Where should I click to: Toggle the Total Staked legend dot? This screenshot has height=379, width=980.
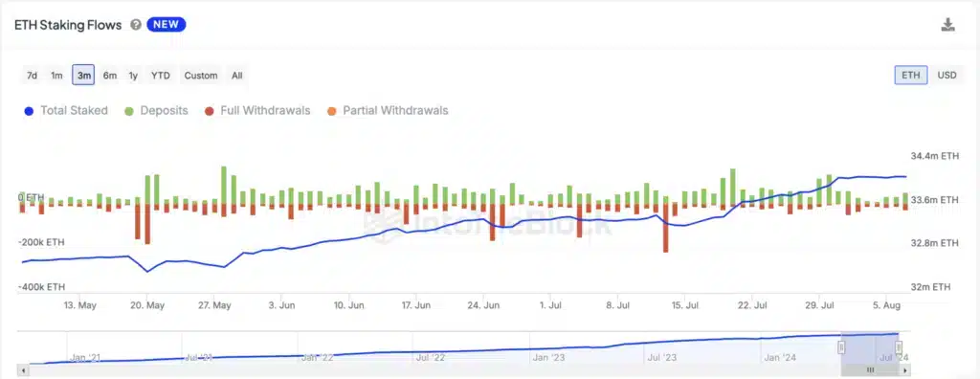tap(28, 111)
